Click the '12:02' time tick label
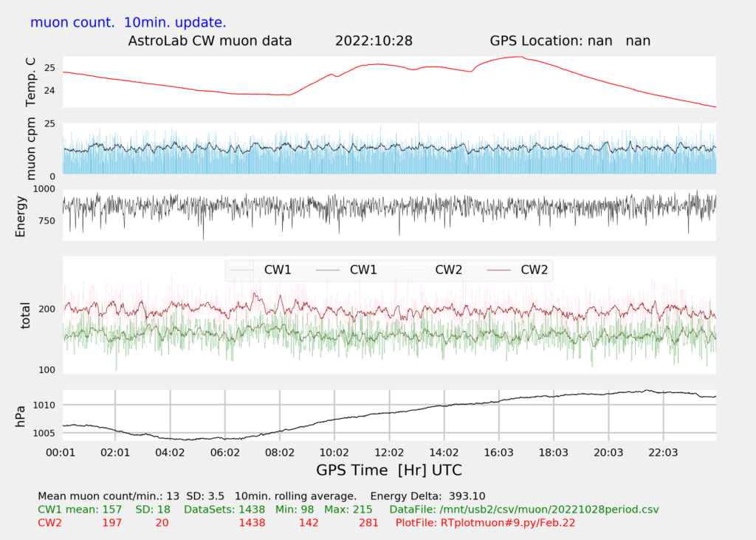The image size is (756, 540). [389, 453]
